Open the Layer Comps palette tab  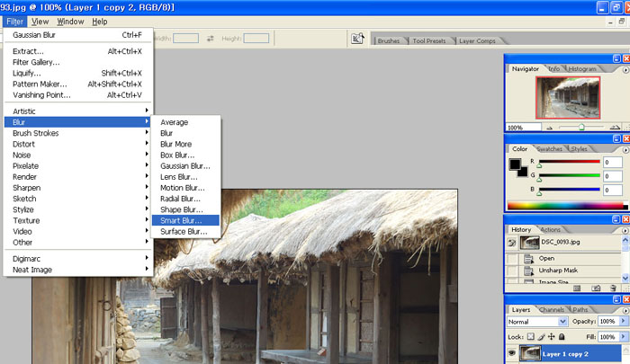pos(477,41)
